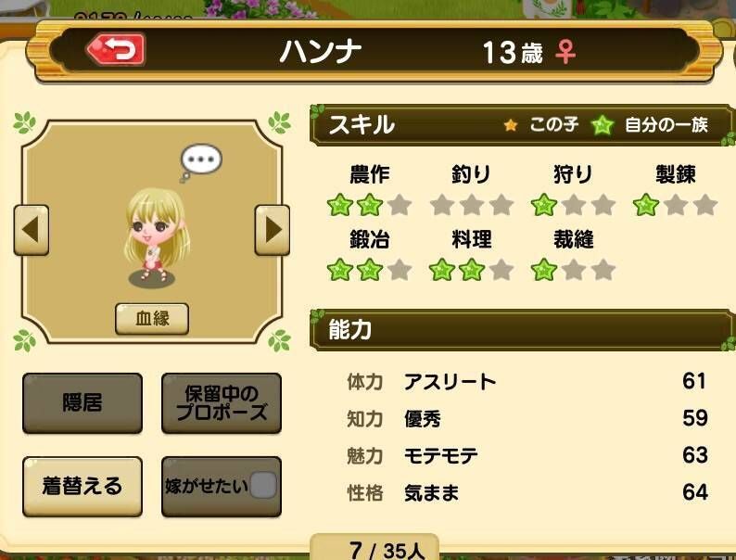Open 保留中のプロポーズ pending proposals
736x560 pixels.
(x=222, y=403)
